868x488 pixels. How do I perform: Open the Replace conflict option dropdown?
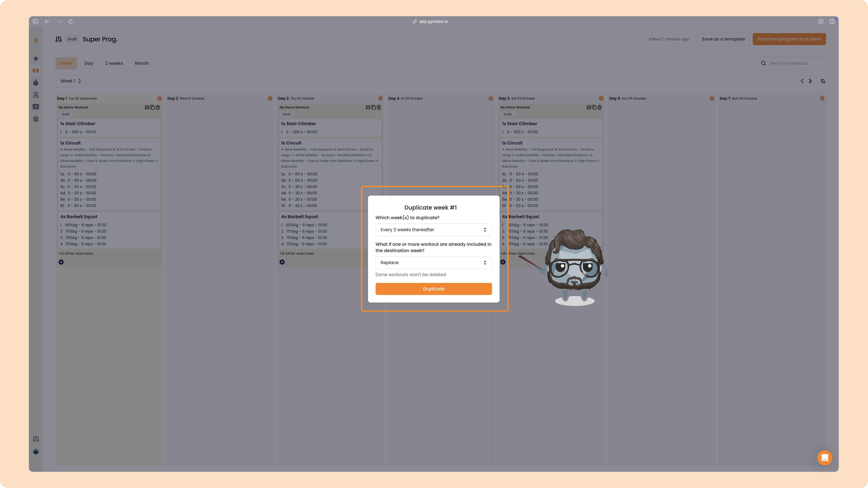tap(433, 263)
